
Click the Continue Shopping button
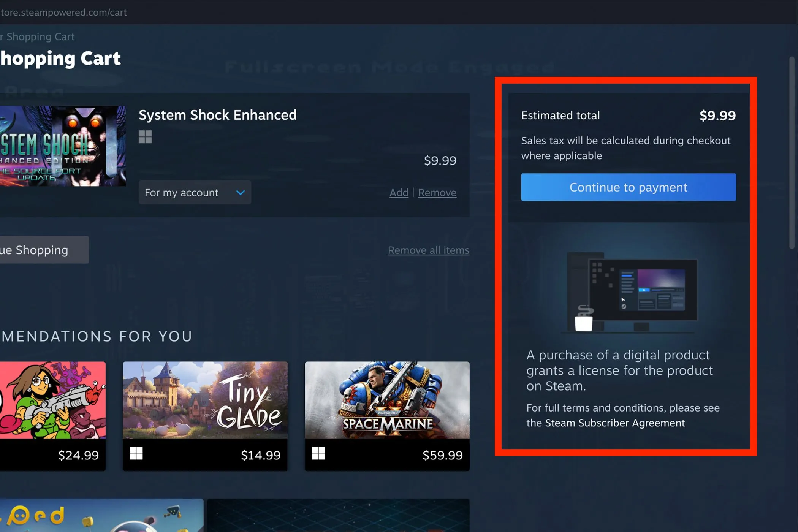44,250
